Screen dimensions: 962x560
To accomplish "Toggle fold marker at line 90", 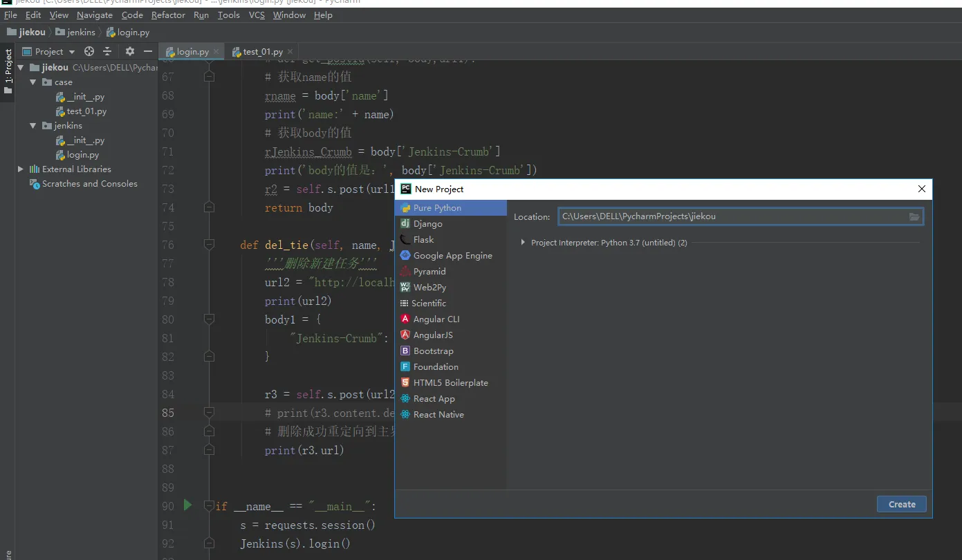I will [209, 506].
